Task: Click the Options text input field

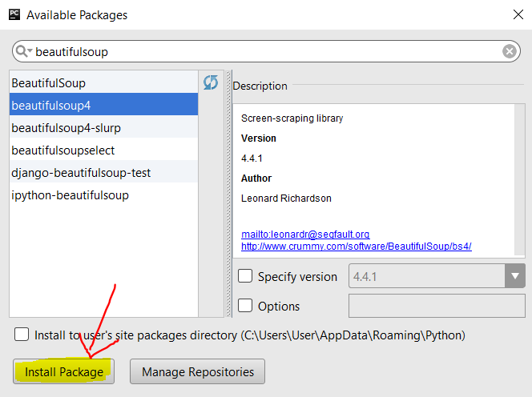Action: pos(437,306)
